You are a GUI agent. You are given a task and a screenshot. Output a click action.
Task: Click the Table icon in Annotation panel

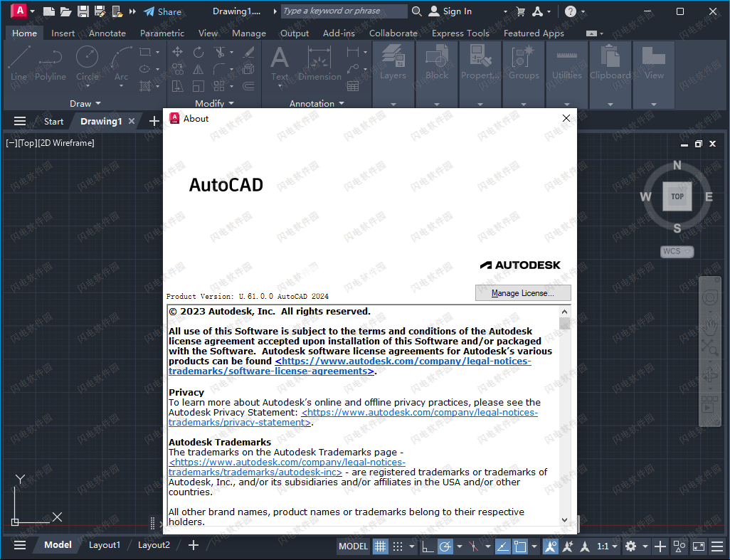[353, 85]
